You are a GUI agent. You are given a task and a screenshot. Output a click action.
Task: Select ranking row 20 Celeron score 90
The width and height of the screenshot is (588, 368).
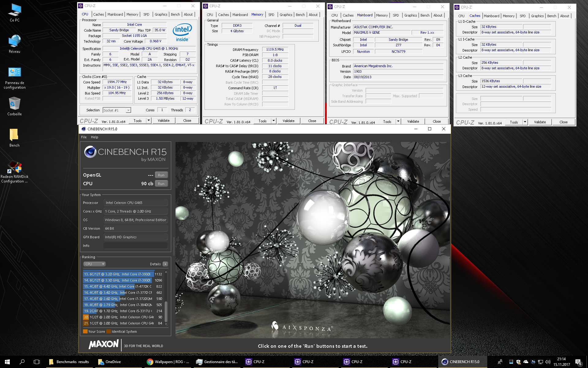[123, 317]
